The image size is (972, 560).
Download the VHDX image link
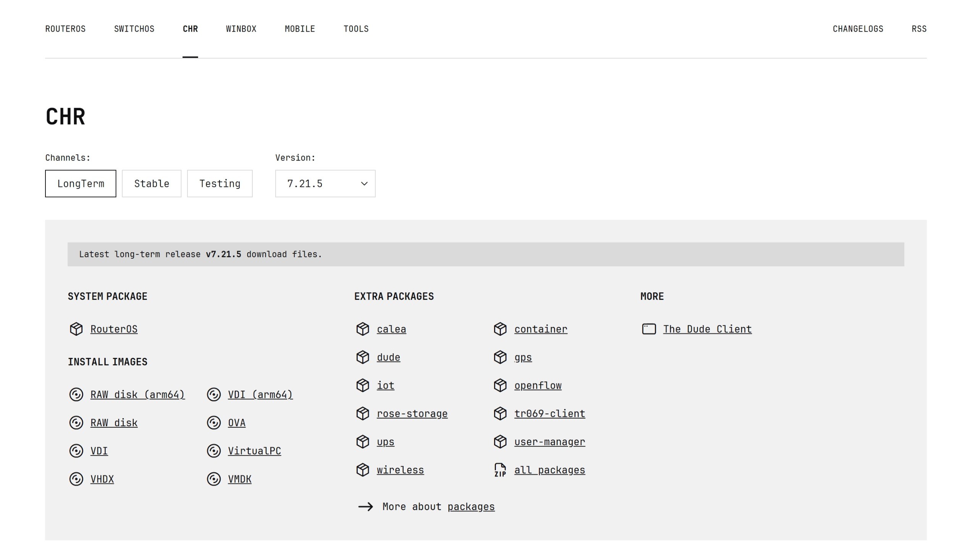pyautogui.click(x=102, y=479)
